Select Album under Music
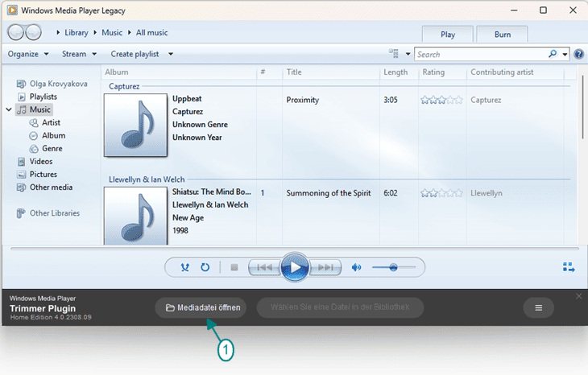The height and width of the screenshot is (375, 588). [x=48, y=136]
